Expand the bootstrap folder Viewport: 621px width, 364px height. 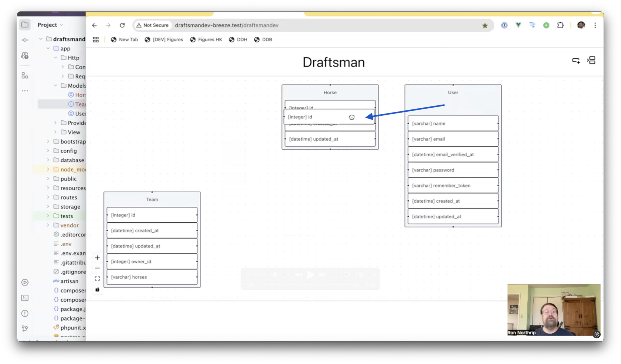click(x=48, y=141)
